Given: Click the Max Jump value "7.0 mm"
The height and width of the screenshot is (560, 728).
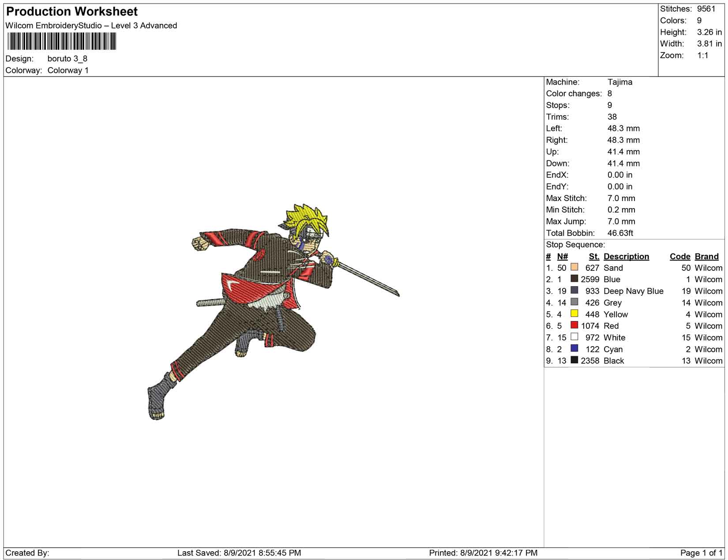Looking at the screenshot, I should pos(621,221).
